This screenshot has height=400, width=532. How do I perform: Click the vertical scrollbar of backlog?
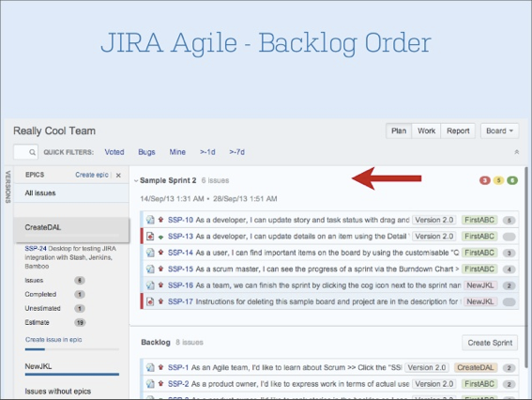pyautogui.click(x=527, y=269)
